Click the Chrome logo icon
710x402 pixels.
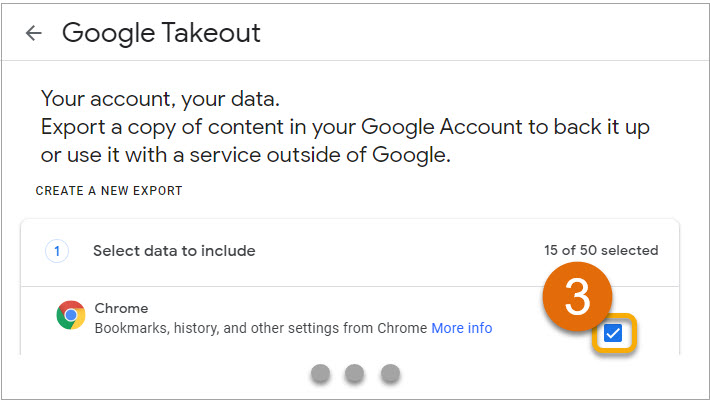pos(71,315)
